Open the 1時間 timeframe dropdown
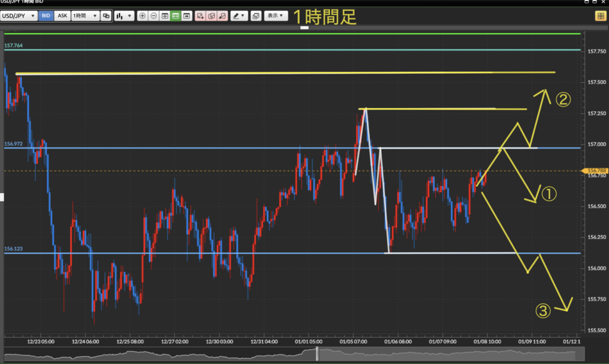Viewport: 609px width, 364px height. (84, 16)
